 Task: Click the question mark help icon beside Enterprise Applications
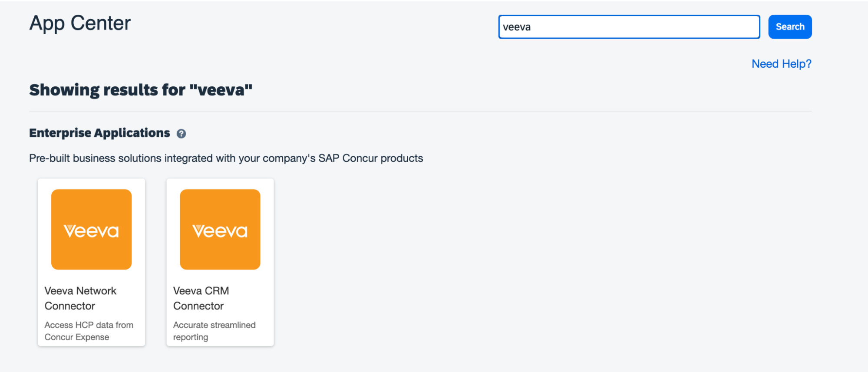click(181, 134)
